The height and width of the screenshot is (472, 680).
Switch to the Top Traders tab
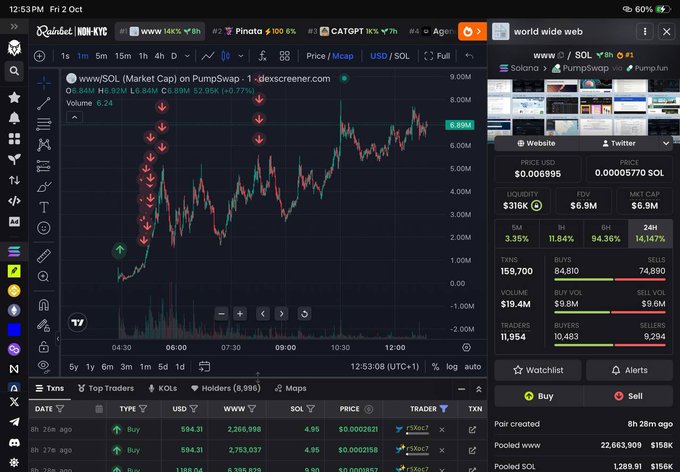[x=106, y=388]
